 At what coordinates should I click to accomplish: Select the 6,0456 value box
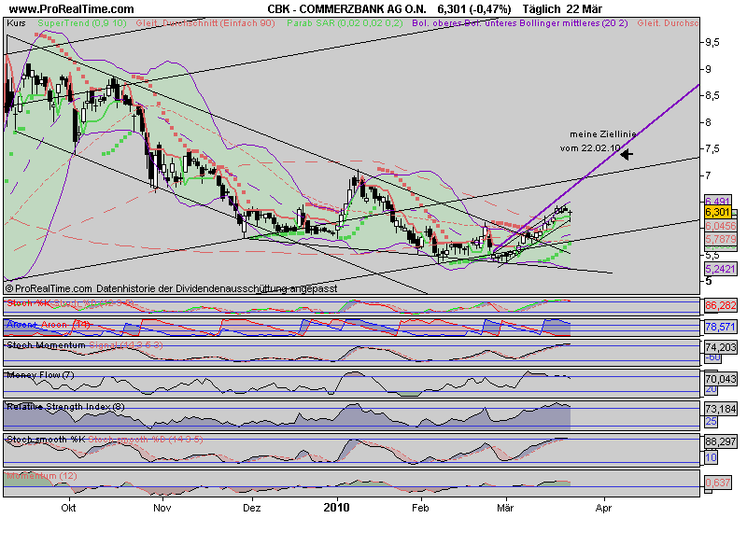[720, 226]
